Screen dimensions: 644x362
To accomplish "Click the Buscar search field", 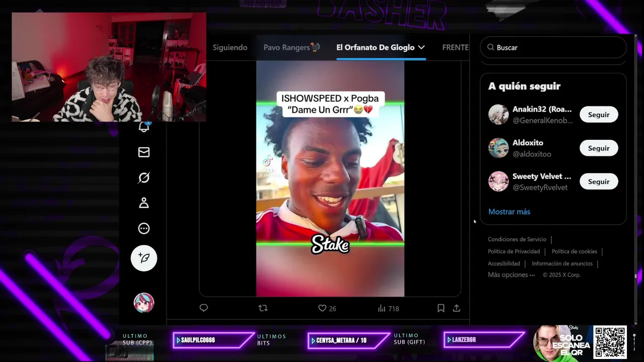I will 553,47.
